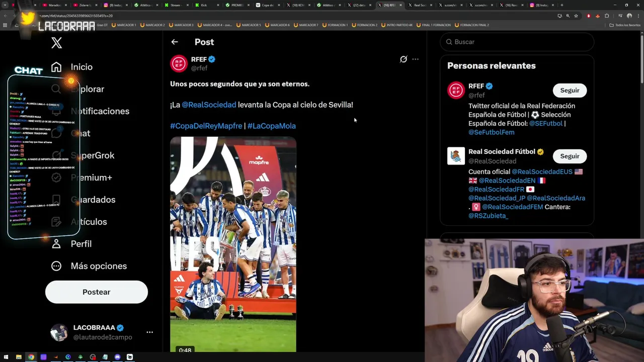
Task: Click the Grok explain icon on the post
Action: tap(404, 59)
